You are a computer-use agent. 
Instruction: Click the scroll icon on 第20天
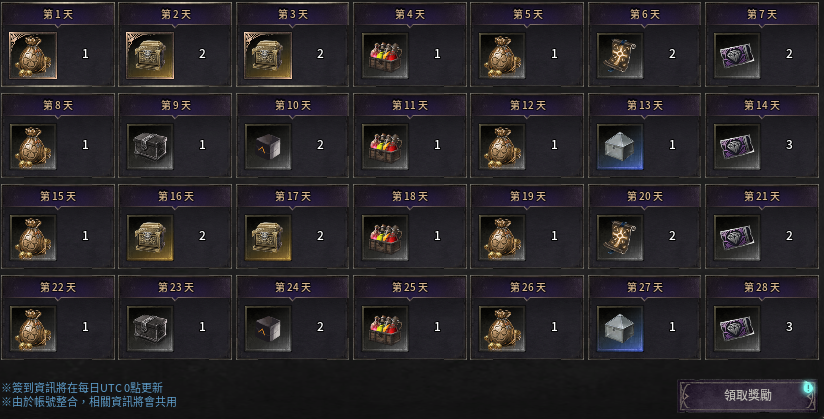point(620,237)
